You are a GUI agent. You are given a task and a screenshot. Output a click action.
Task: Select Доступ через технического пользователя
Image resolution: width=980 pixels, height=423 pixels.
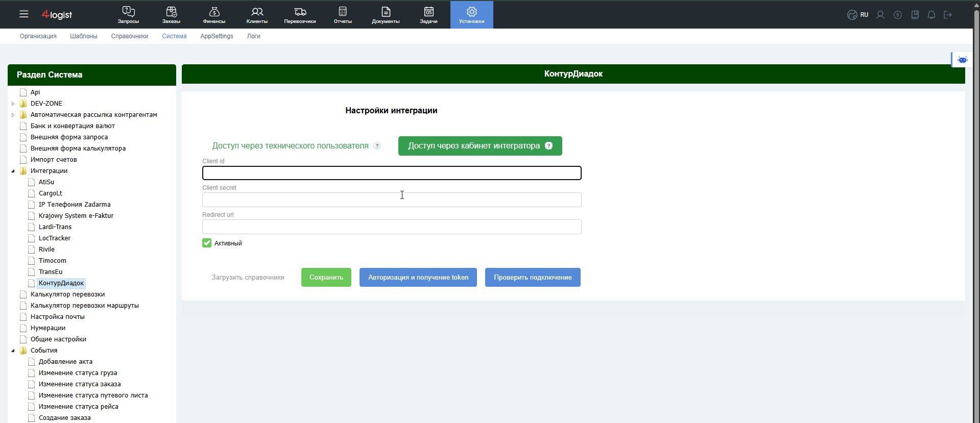click(290, 146)
